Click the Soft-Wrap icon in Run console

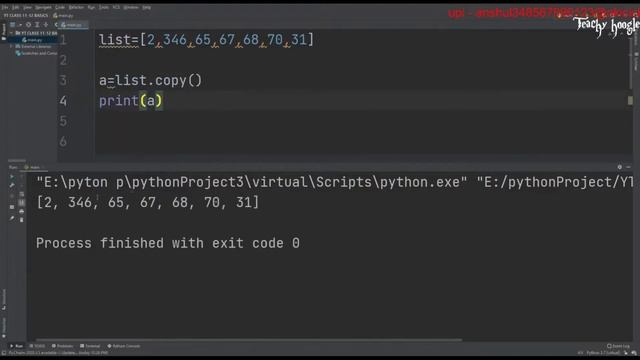[22, 194]
